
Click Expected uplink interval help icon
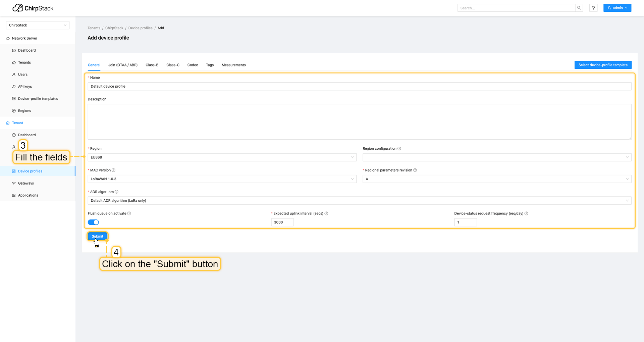point(326,213)
